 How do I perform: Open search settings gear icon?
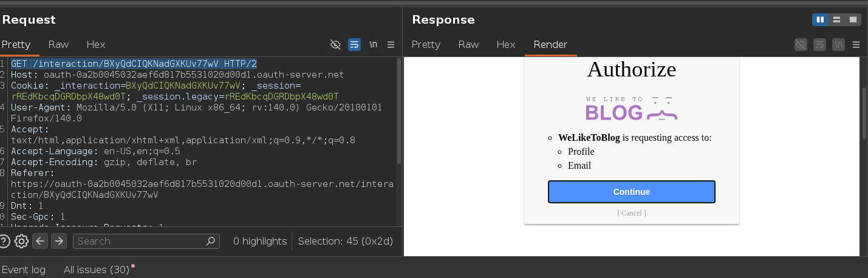point(22,241)
